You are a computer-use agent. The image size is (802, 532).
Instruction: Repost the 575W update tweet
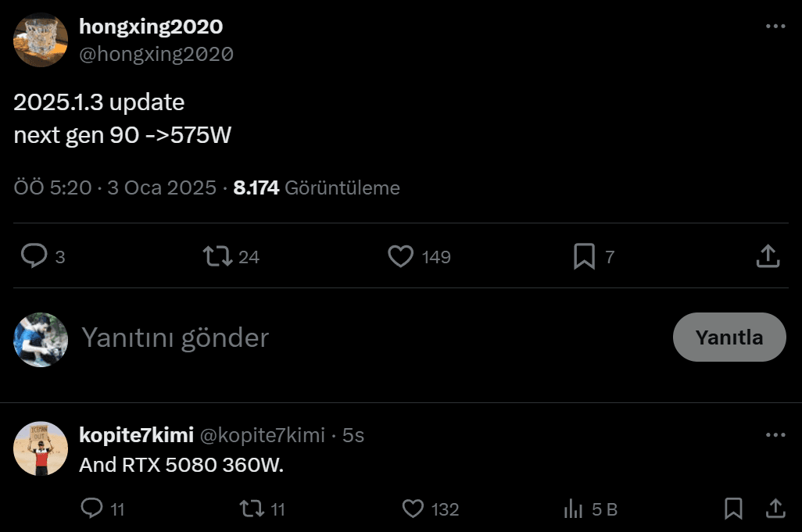pos(217,256)
